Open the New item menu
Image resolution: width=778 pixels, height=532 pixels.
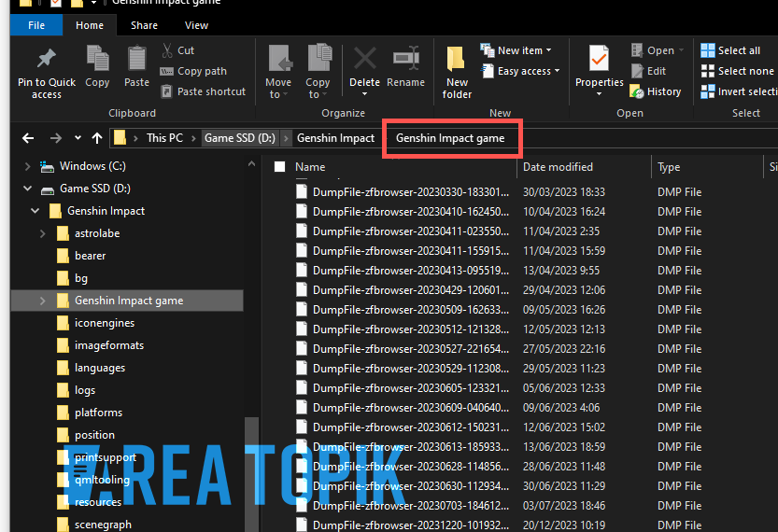516,50
